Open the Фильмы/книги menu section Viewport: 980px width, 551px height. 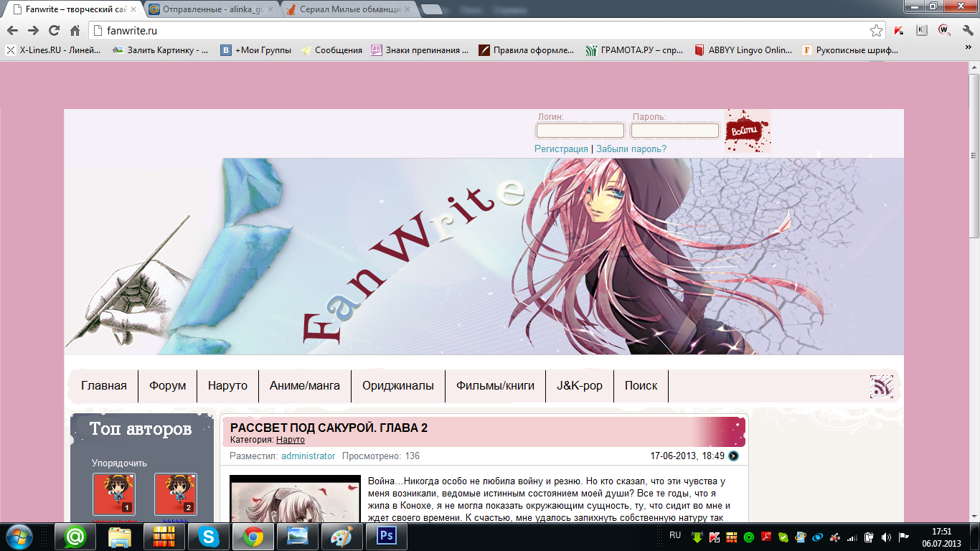(x=496, y=386)
